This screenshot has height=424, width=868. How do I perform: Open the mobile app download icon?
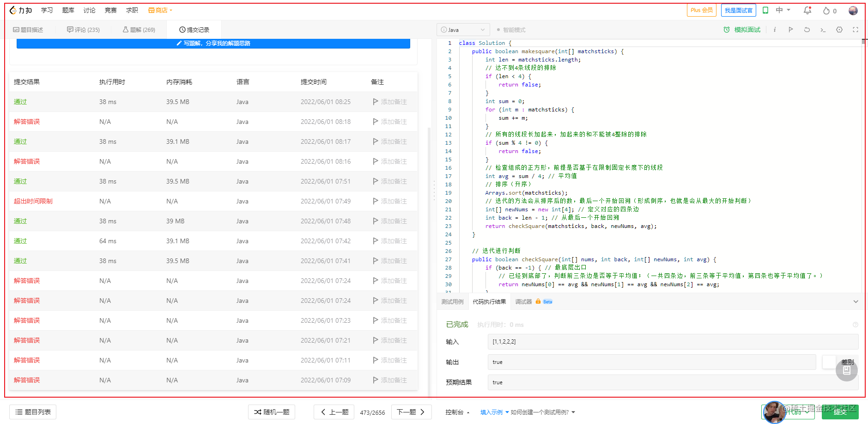(765, 10)
